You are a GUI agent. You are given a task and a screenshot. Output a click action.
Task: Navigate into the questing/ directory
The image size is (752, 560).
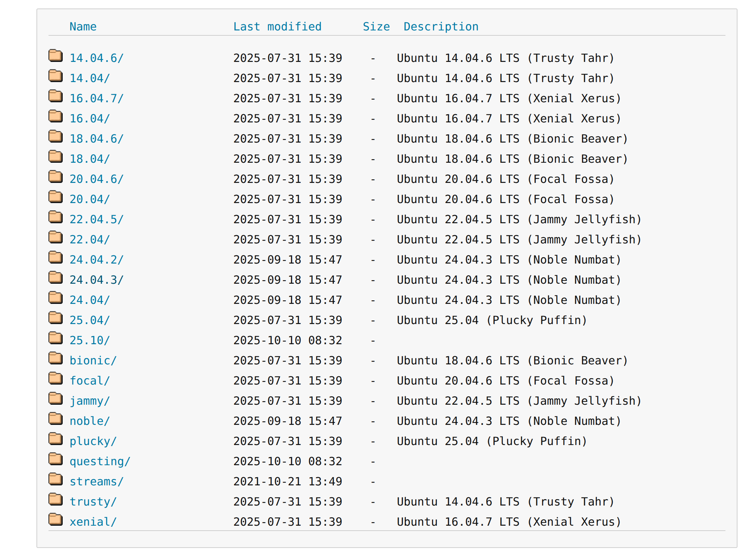100,461
